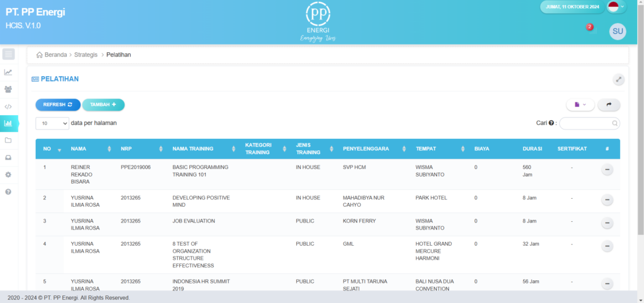Go to Beranda in the breadcrumb
644x303 pixels.
click(55, 55)
